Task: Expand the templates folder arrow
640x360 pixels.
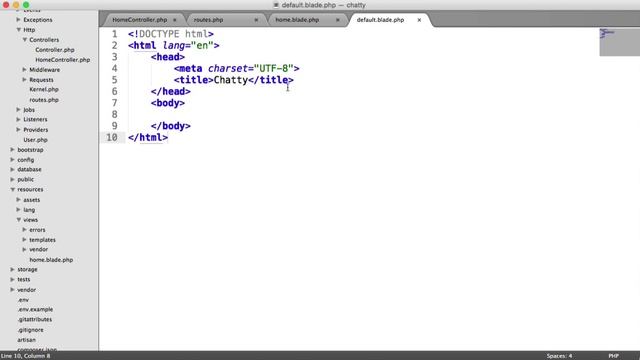Action: point(24,240)
